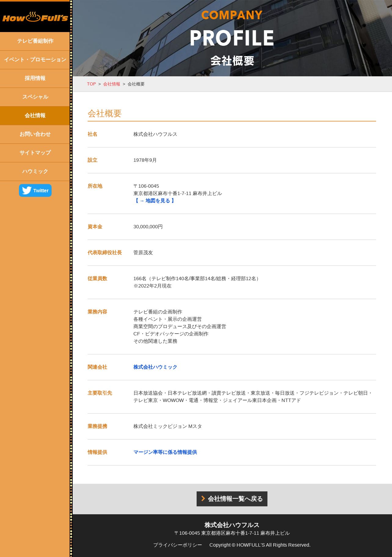
Task: Click the note ※2022年2月現在
Action: (x=152, y=286)
